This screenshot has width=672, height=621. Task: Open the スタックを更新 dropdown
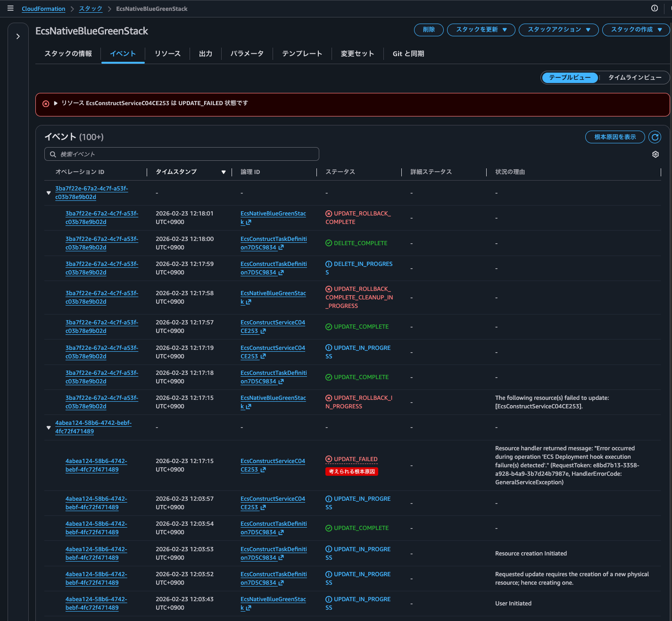click(x=481, y=30)
